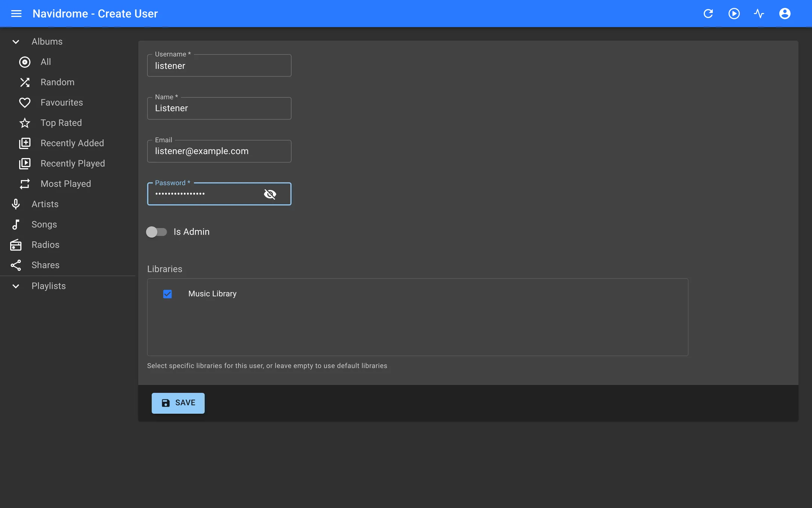
Task: Open the Songs menu item
Action: tap(68, 225)
